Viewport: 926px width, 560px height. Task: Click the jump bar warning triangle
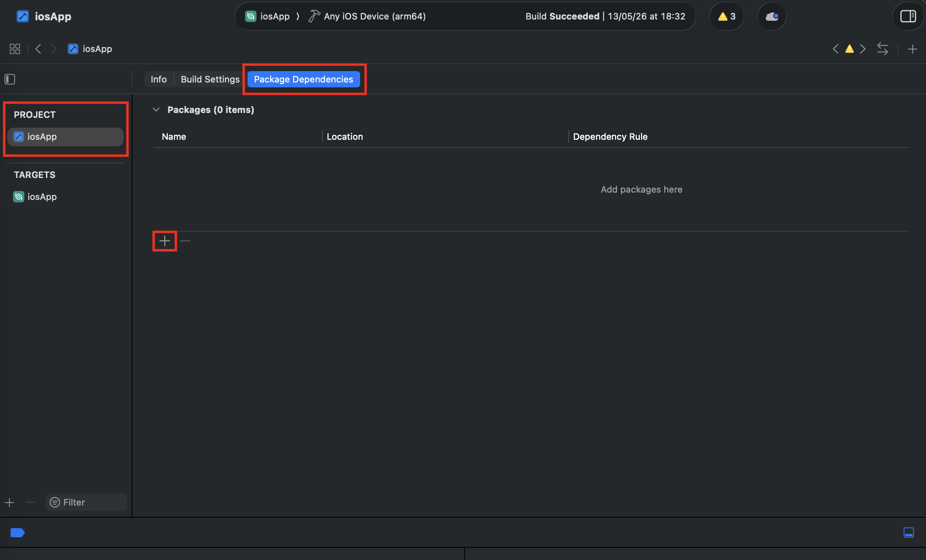coord(849,49)
